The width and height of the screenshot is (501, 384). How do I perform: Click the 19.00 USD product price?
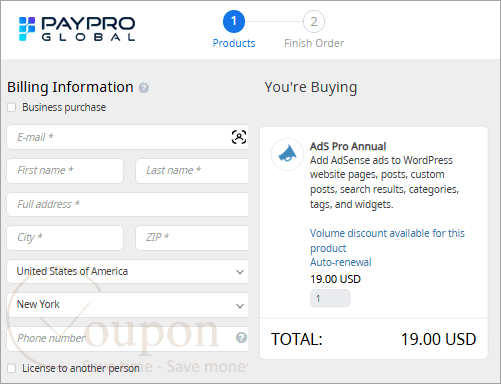coord(335,279)
